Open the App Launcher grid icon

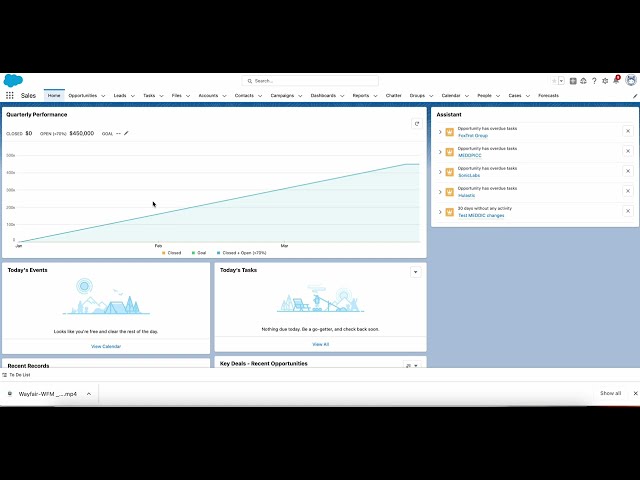(10, 96)
